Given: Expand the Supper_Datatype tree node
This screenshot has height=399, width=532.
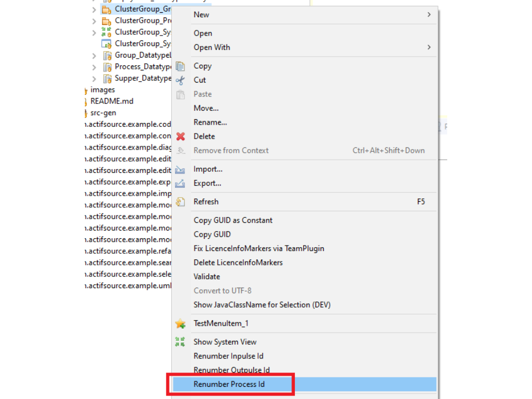Looking at the screenshot, I should pos(94,79).
